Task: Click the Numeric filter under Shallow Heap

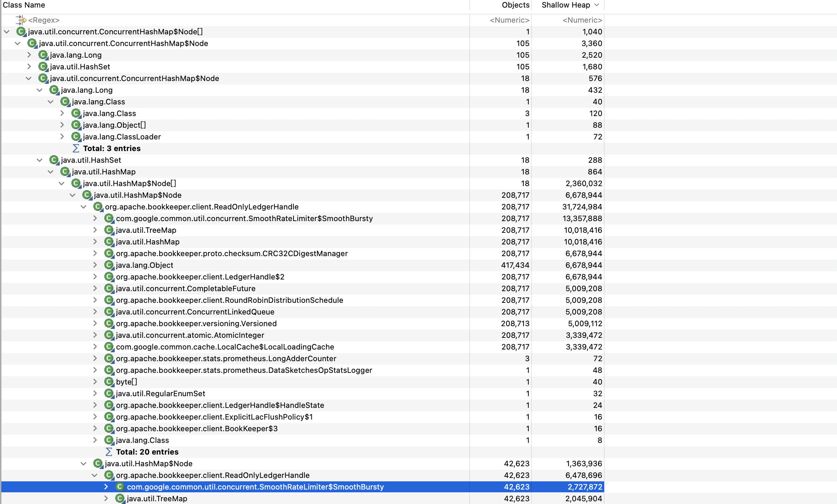Action: click(582, 20)
